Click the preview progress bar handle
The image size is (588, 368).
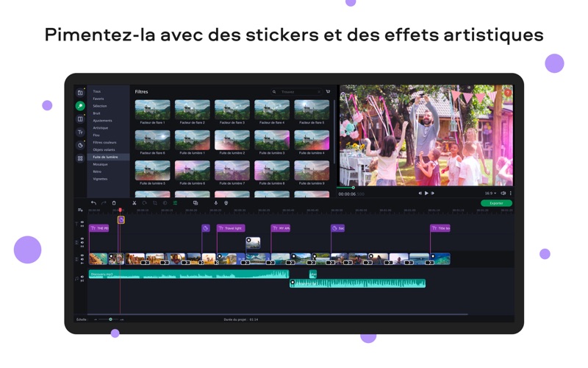(x=353, y=188)
